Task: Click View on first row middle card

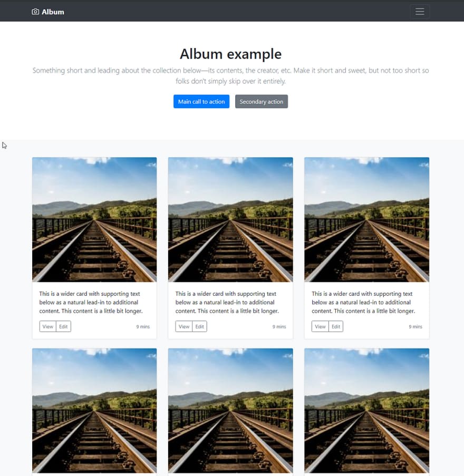Action: [x=183, y=326]
